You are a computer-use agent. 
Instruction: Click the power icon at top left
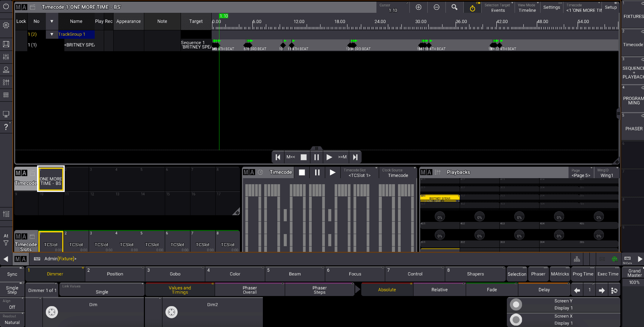(6, 6)
